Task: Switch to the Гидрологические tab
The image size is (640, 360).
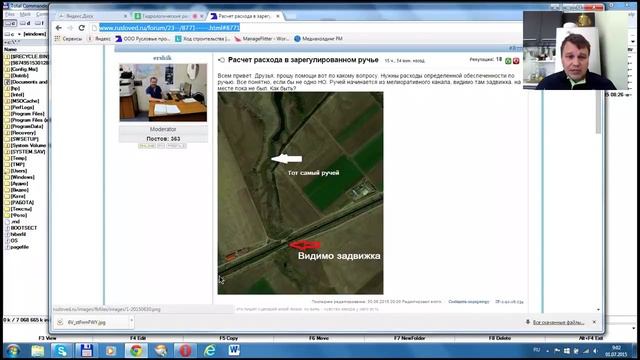Action: click(169, 16)
